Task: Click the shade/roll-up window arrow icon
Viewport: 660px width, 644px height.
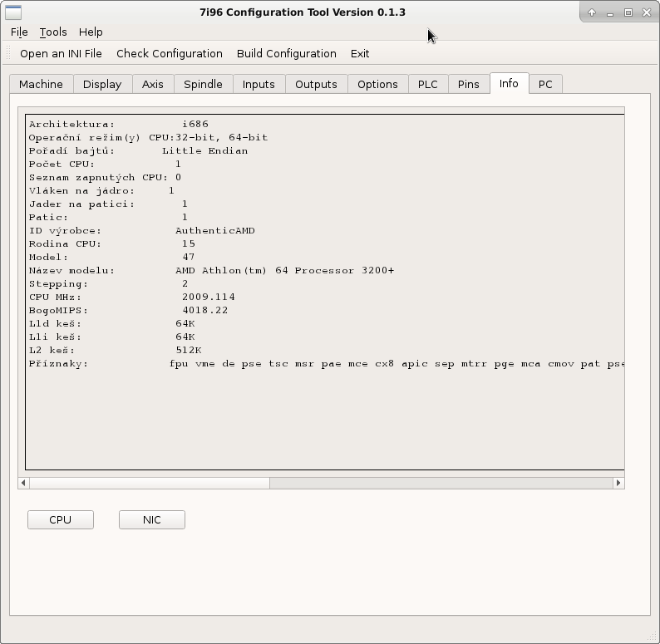Action: (x=592, y=12)
